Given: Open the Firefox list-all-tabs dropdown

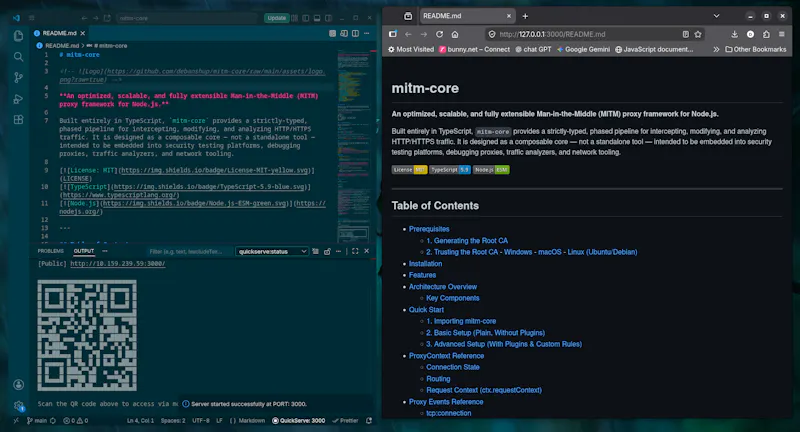Looking at the screenshot, I should tap(716, 16).
